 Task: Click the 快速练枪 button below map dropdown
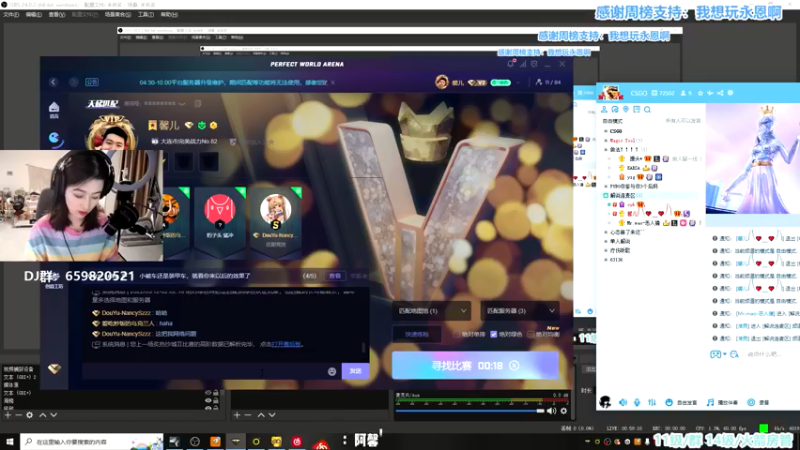pyautogui.click(x=417, y=334)
